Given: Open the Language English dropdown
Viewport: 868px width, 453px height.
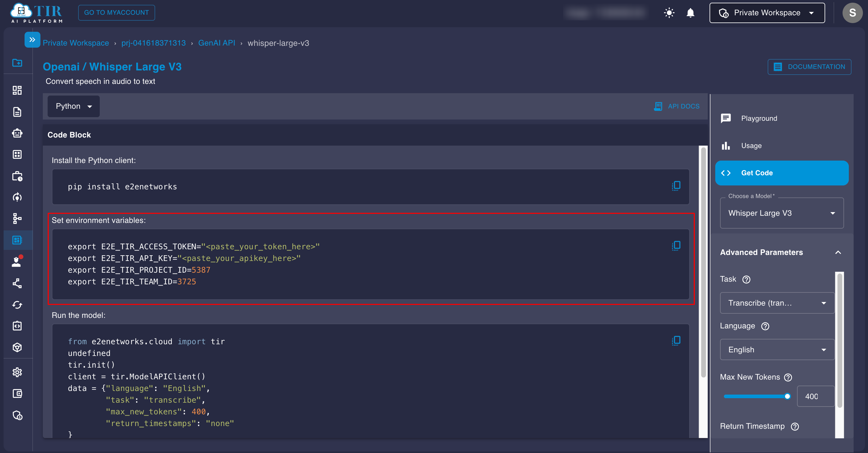Looking at the screenshot, I should coord(777,350).
